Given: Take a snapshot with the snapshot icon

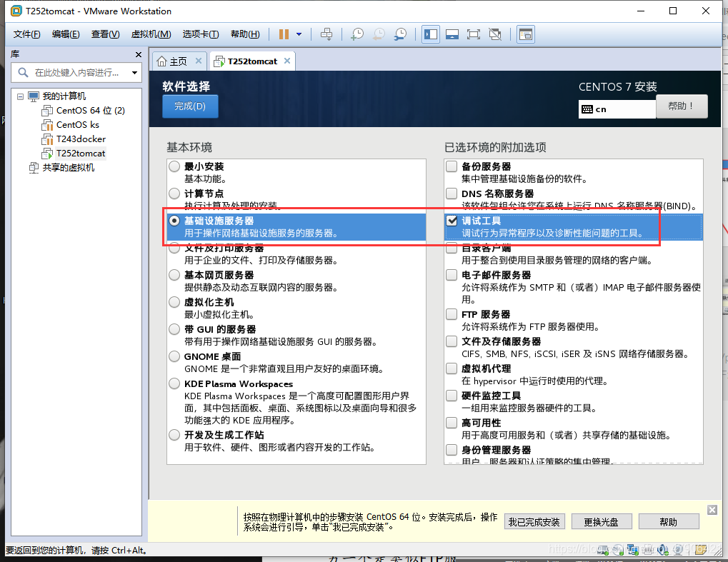Looking at the screenshot, I should (x=357, y=34).
